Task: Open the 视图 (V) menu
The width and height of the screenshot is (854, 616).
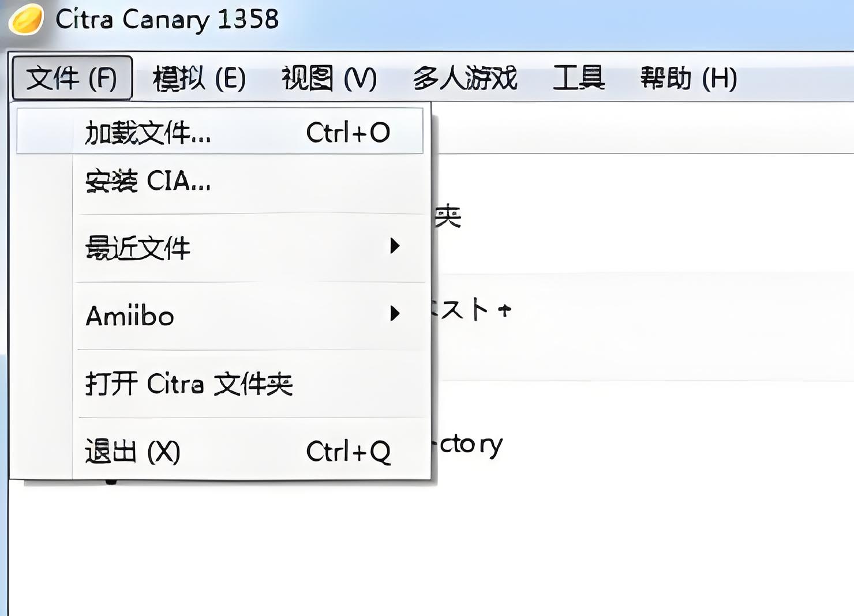Action: [x=329, y=78]
